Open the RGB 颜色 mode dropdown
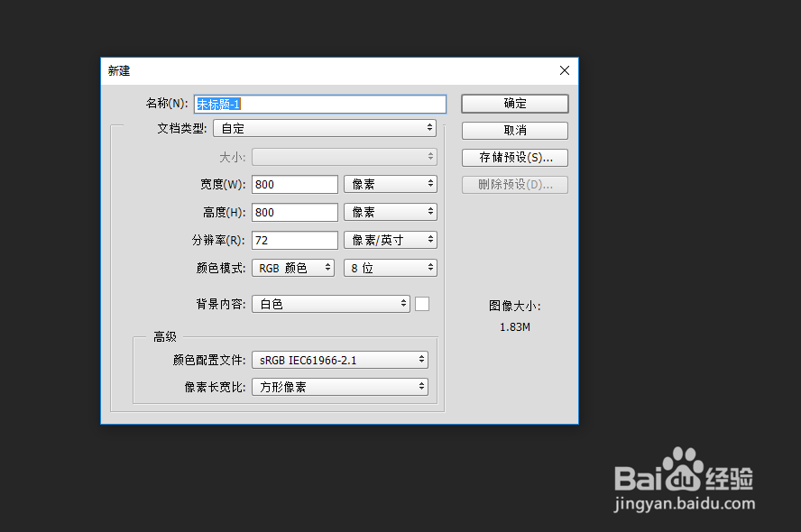801x532 pixels. 293,268
